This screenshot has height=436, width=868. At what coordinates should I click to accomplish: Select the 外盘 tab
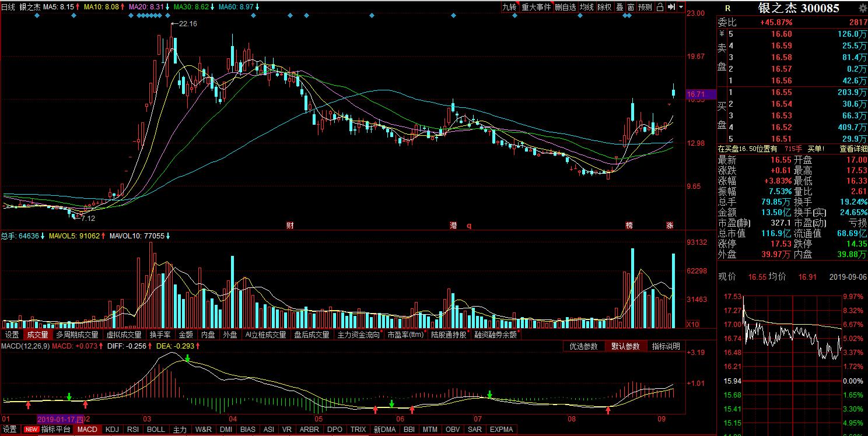tap(230, 335)
